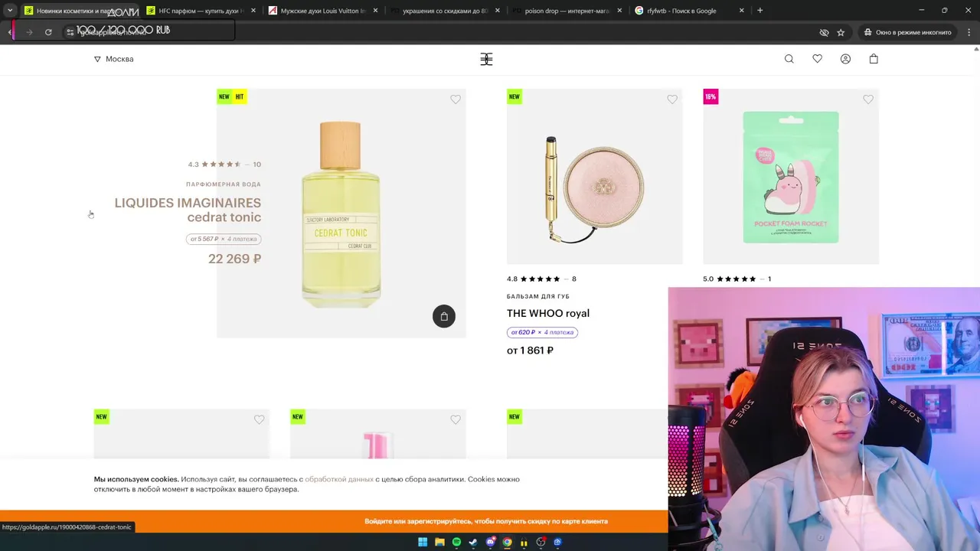
Task: Open the shopping bag icon in the header
Action: [x=874, y=59]
